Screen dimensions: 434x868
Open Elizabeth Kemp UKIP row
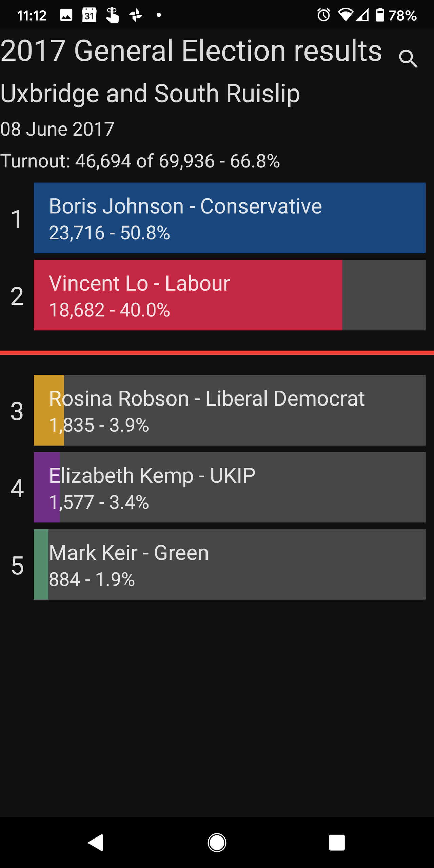pyautogui.click(x=230, y=487)
